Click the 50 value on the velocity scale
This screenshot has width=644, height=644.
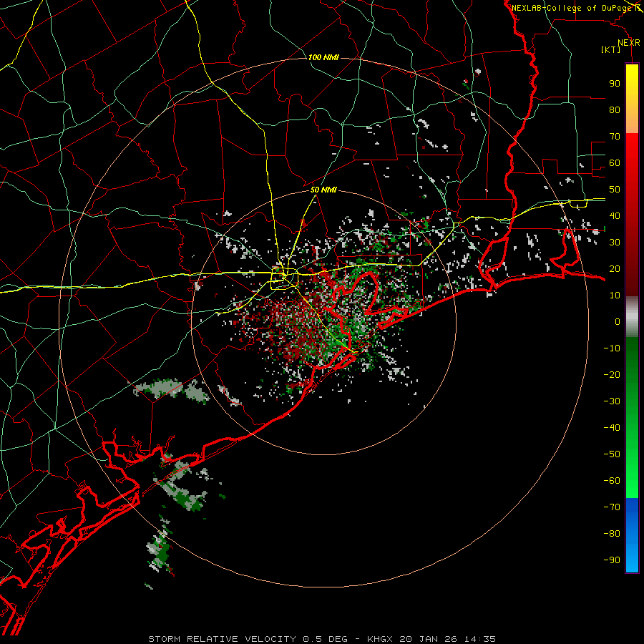coord(615,190)
